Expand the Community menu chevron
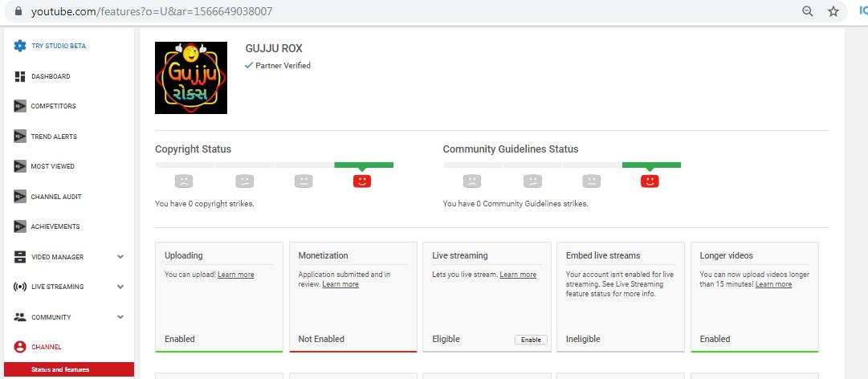This screenshot has width=868, height=379. [120, 317]
